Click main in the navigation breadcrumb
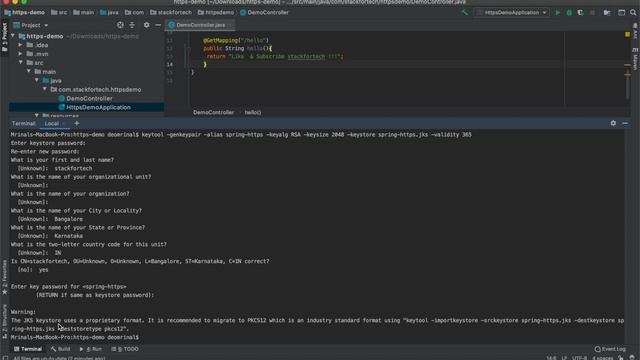Viewport: 640px width, 360px height. (x=83, y=13)
